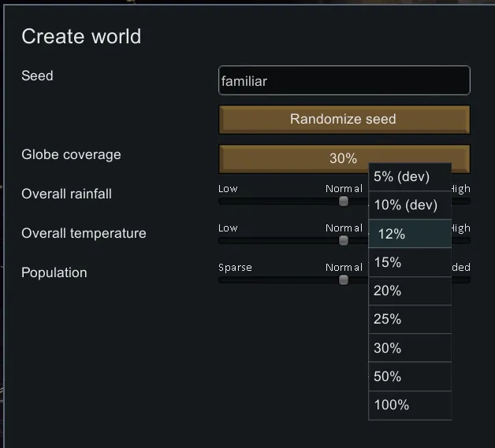Set temperature slider to Low end
This screenshot has height=448, width=495.
pos(221,240)
